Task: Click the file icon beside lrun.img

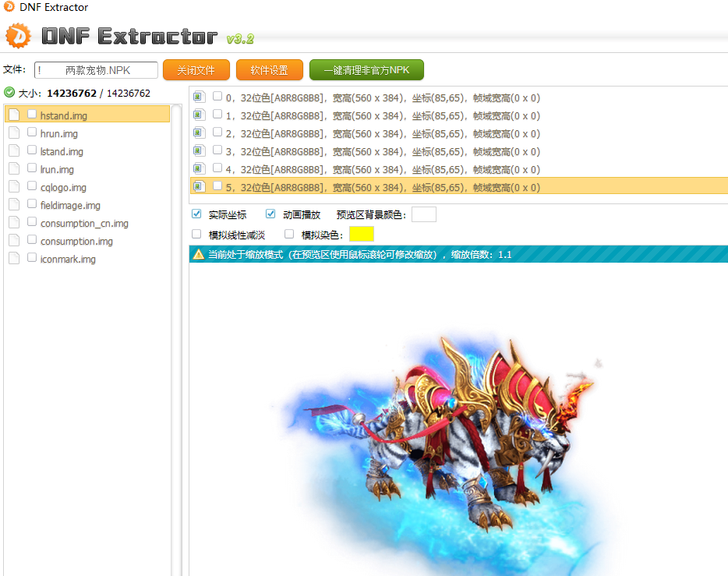Action: (14, 168)
